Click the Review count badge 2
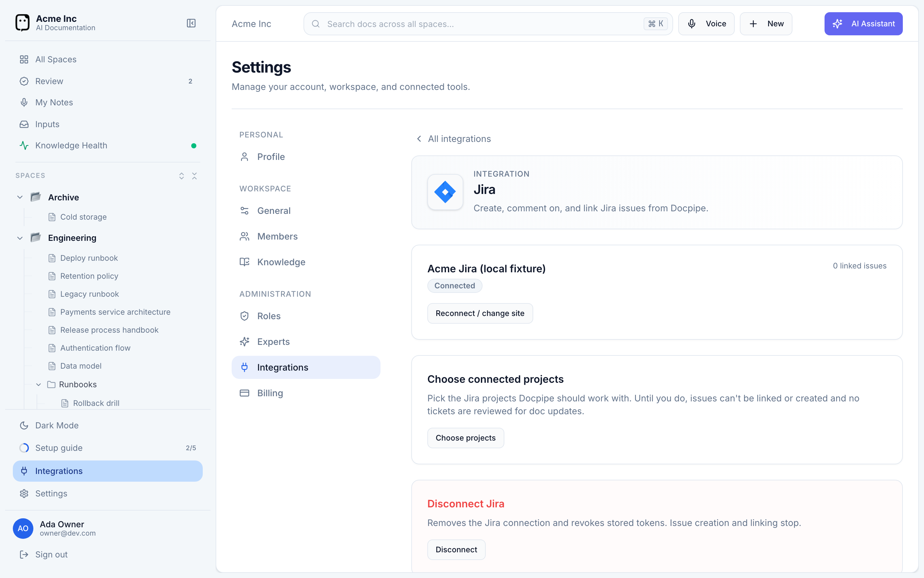Screen dimensions: 924x578 pyautogui.click(x=190, y=81)
